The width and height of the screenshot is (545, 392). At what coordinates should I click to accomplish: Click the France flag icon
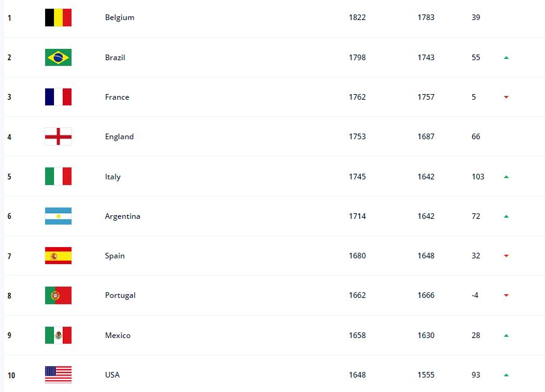click(x=58, y=97)
